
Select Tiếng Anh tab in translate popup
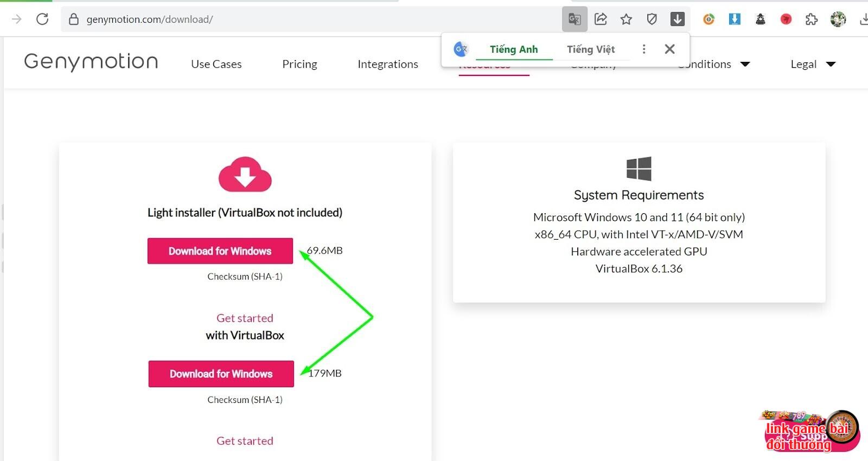coord(514,49)
